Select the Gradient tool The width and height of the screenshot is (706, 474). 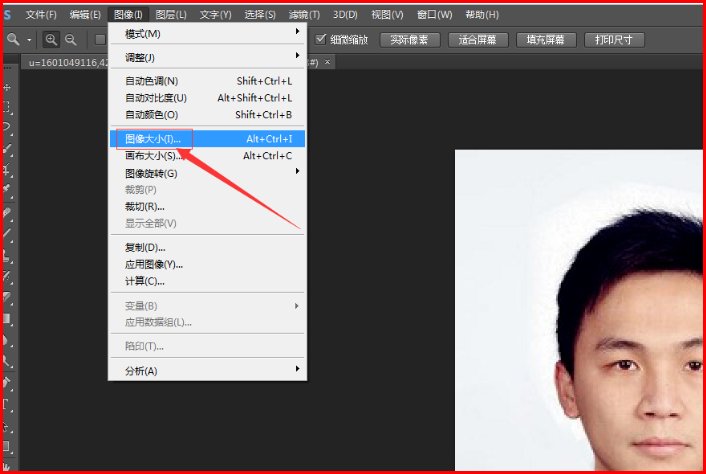8,319
